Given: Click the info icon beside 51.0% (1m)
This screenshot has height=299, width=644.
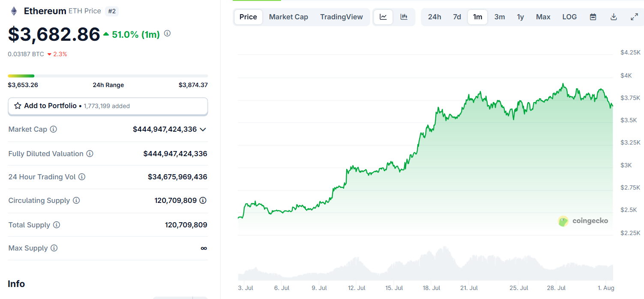Looking at the screenshot, I should (168, 33).
